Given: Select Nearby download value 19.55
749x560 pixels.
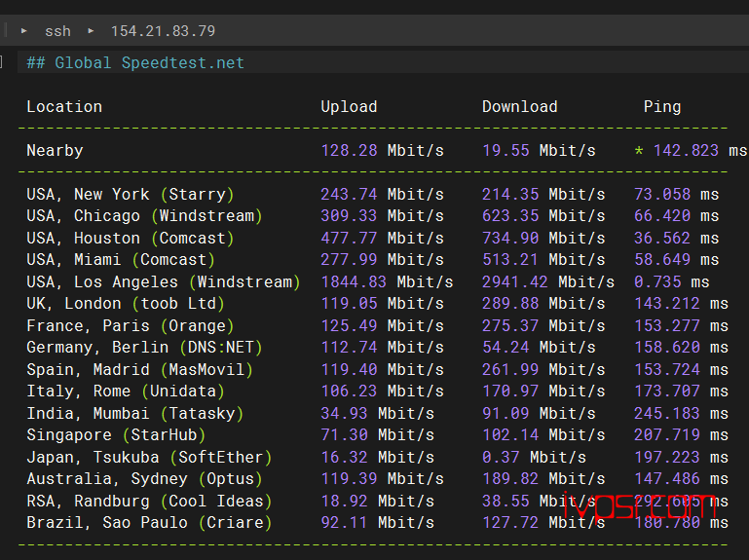Looking at the screenshot, I should pos(506,151).
